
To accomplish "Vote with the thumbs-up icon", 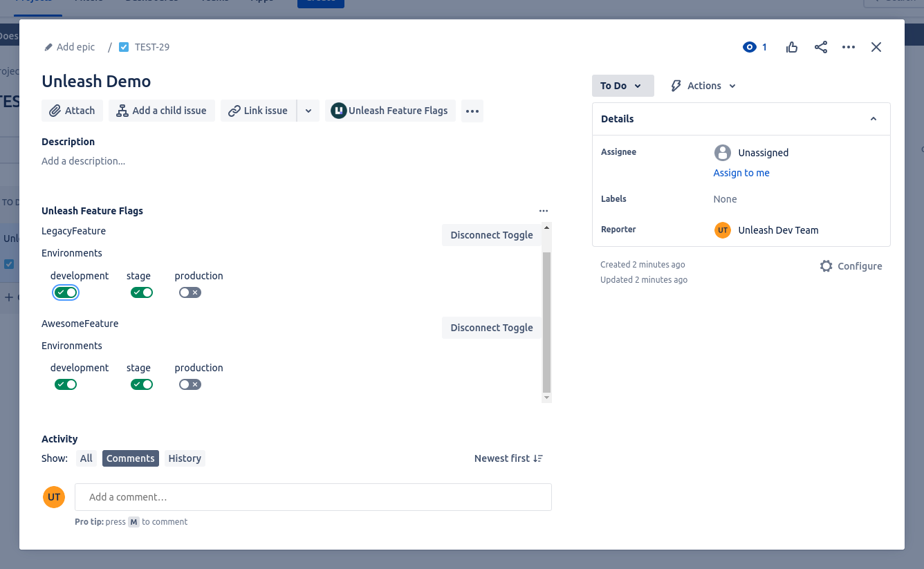I will (792, 47).
